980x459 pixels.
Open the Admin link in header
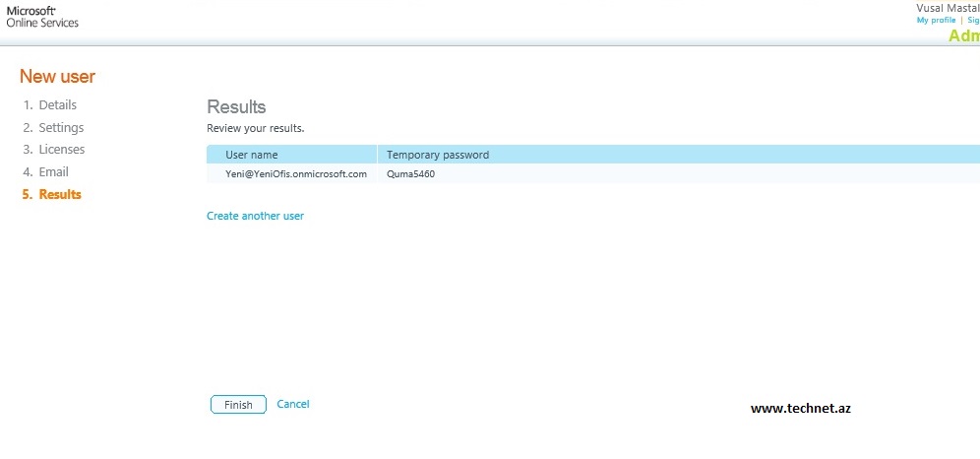tap(963, 36)
